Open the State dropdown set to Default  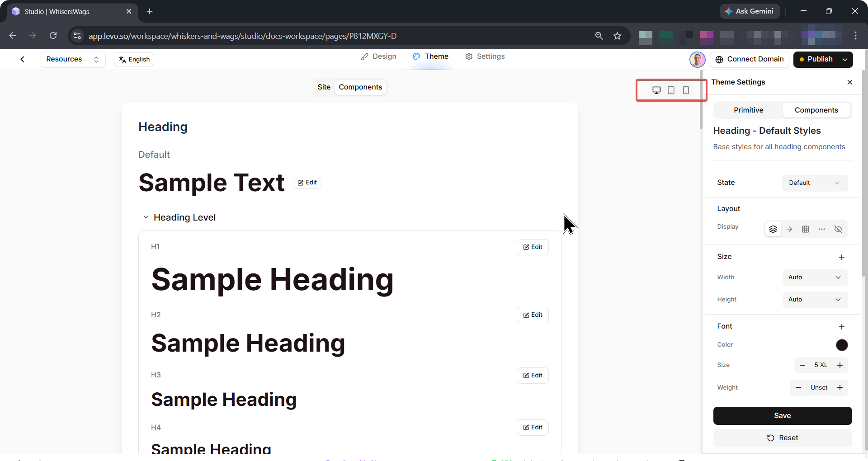(x=815, y=183)
